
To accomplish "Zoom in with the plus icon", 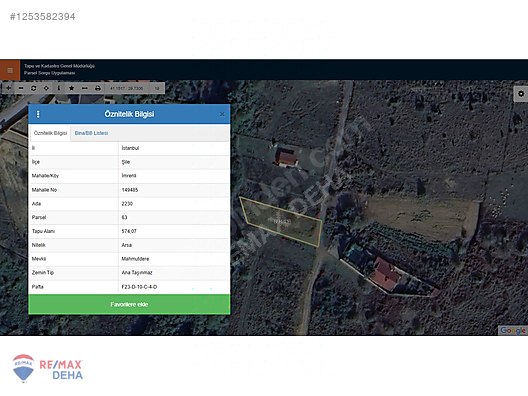I will (x=8, y=88).
